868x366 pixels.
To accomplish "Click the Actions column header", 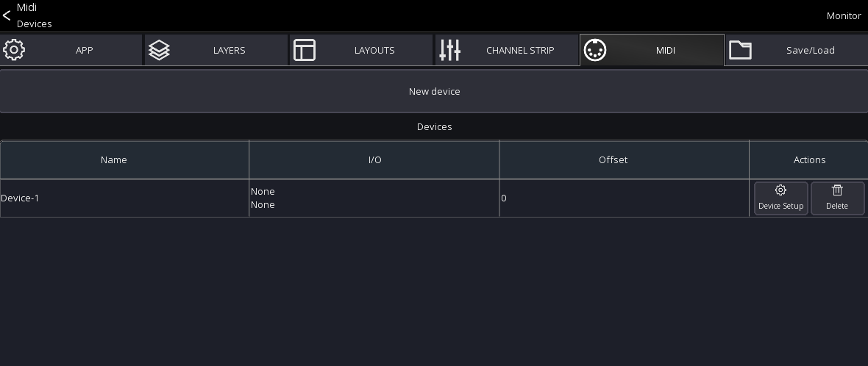I will 809,159.
